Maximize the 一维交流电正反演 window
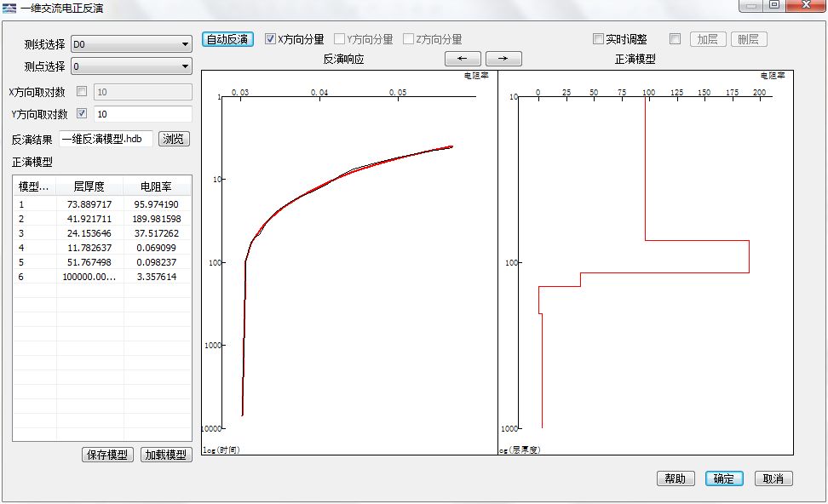The height and width of the screenshot is (504, 828). (x=774, y=5)
